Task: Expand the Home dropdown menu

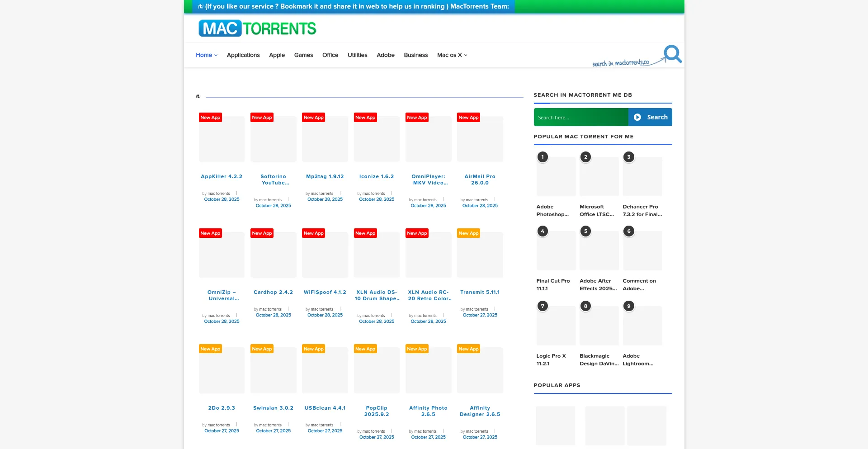Action: coord(206,55)
